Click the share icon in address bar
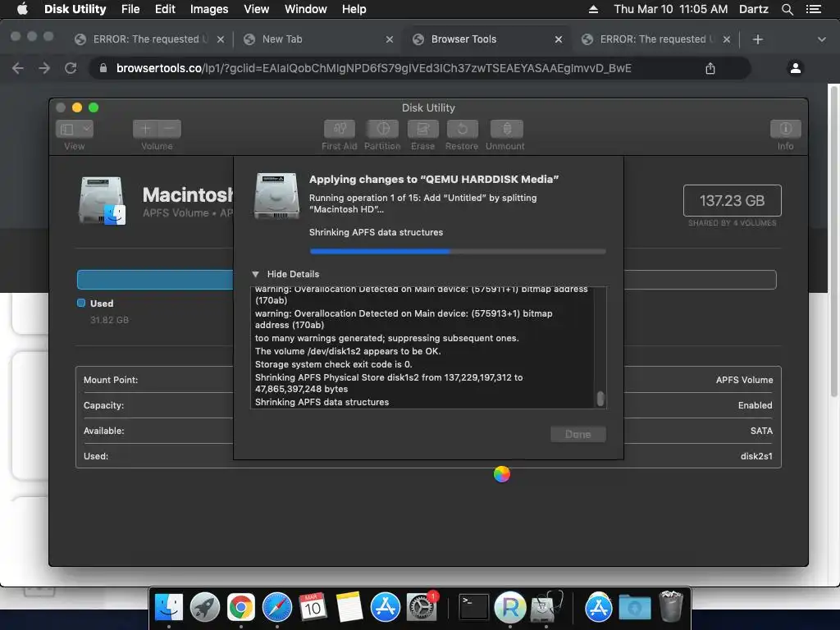Image resolution: width=840 pixels, height=630 pixels. [x=710, y=69]
